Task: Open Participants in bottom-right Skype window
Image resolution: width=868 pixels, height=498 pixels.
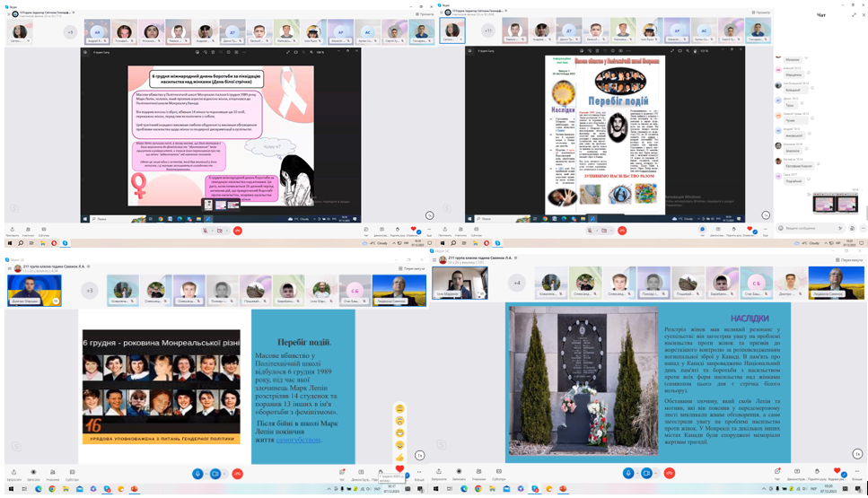Action: 478,474
